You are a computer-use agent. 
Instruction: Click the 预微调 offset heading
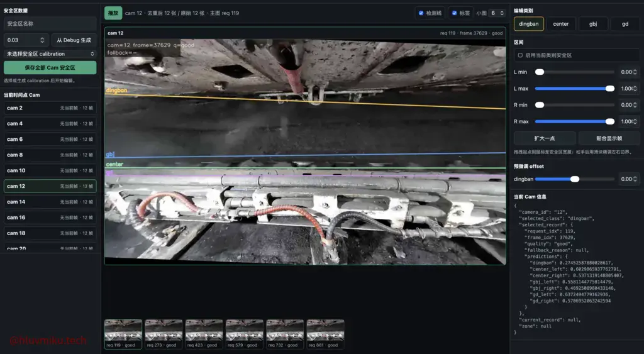click(x=528, y=167)
